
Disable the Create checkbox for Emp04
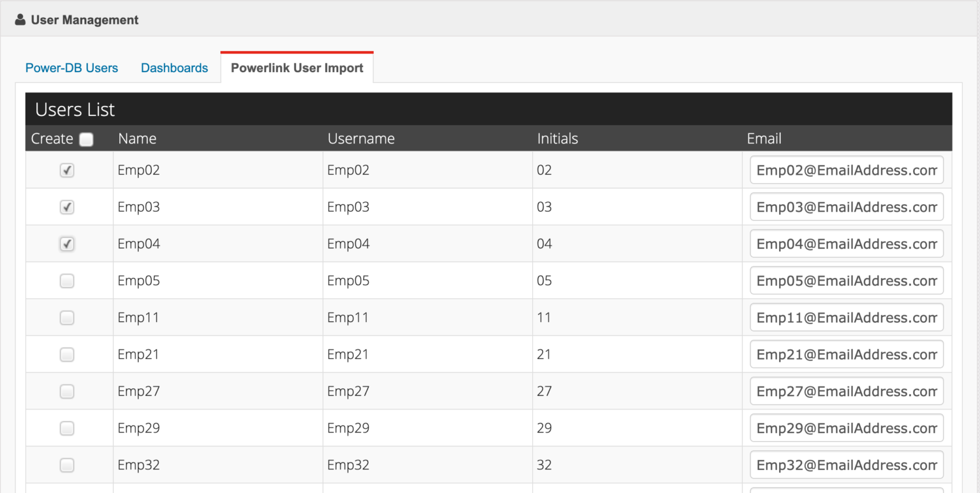tap(67, 244)
